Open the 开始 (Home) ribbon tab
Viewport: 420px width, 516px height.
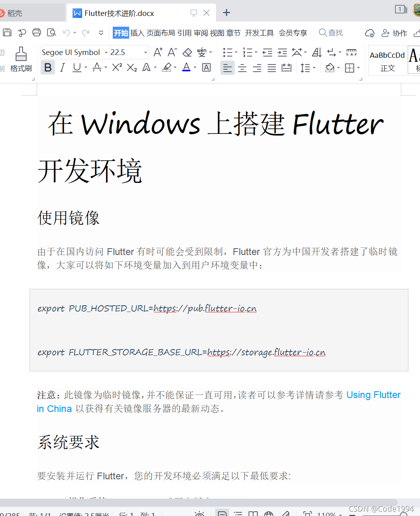121,33
